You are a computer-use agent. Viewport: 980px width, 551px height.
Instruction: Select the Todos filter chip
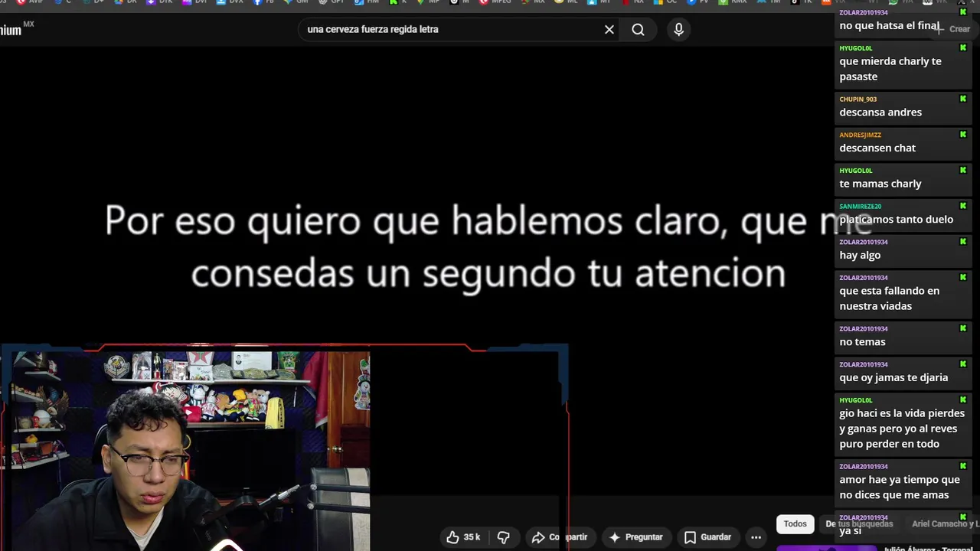[795, 524]
